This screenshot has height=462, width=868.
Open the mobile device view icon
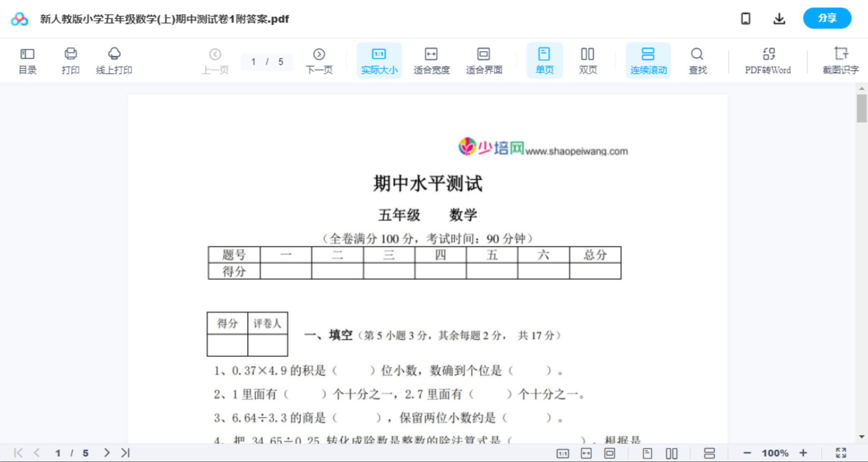click(745, 18)
